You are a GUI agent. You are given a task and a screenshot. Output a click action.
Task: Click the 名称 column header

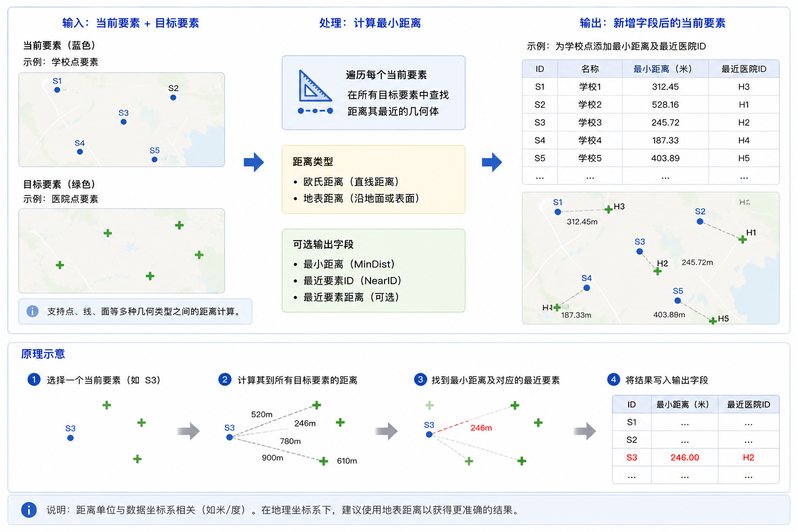click(x=590, y=69)
